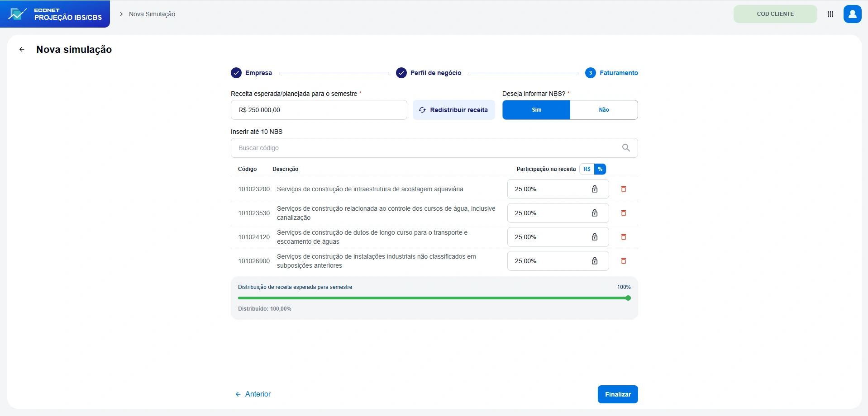Select Não for informar NBS
The height and width of the screenshot is (416, 868).
tap(604, 110)
